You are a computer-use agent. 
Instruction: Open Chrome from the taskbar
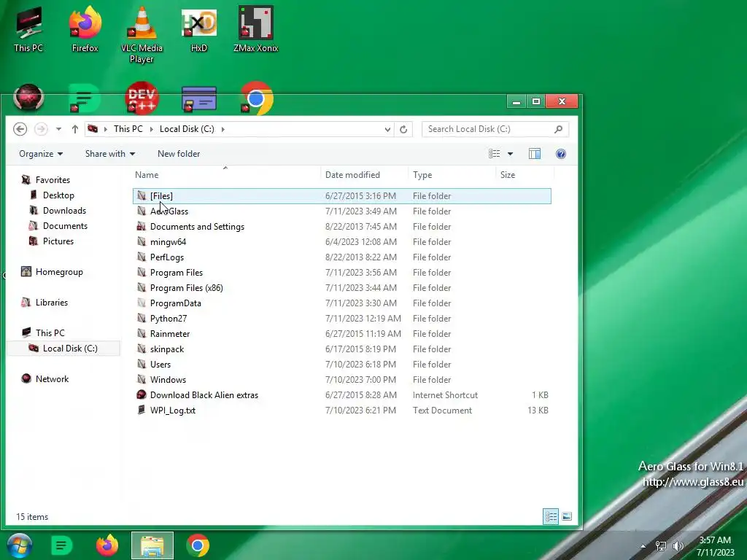pos(198,545)
